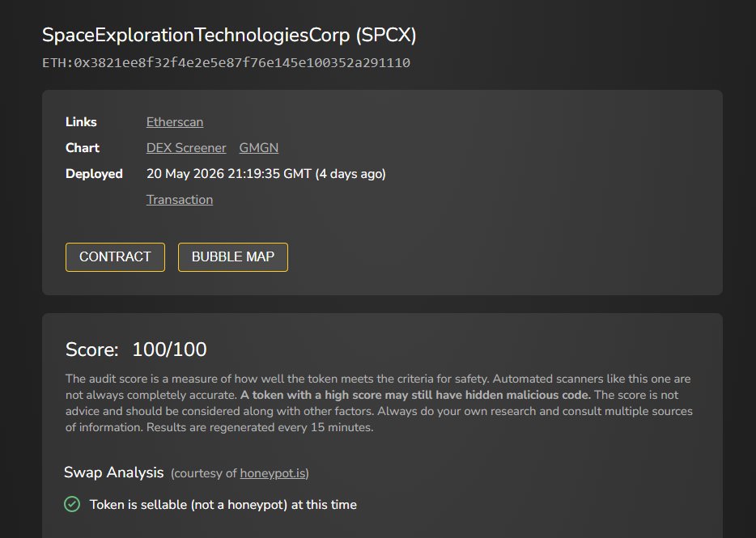The height and width of the screenshot is (538, 756).
Task: Select the ETH contract address text
Action: 226,62
